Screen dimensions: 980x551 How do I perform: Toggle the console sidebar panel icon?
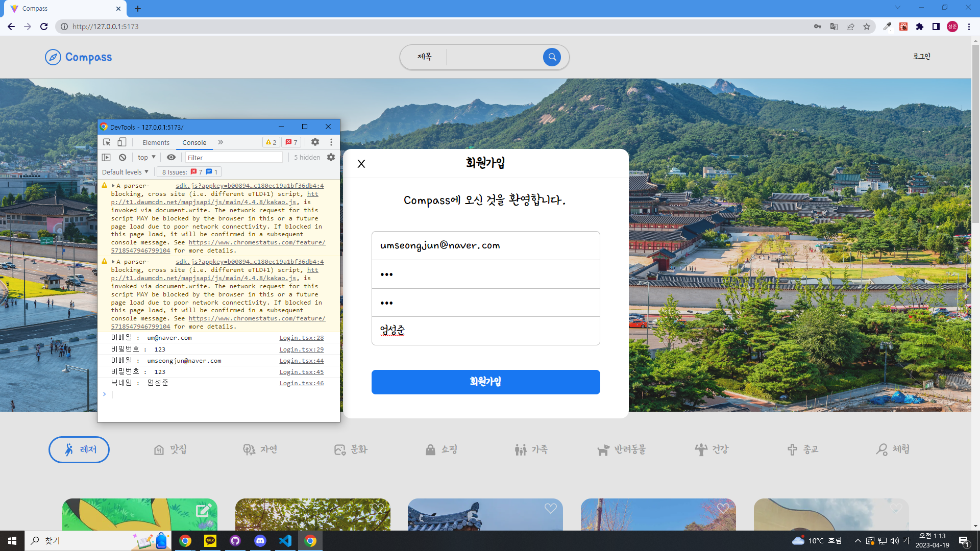(106, 157)
